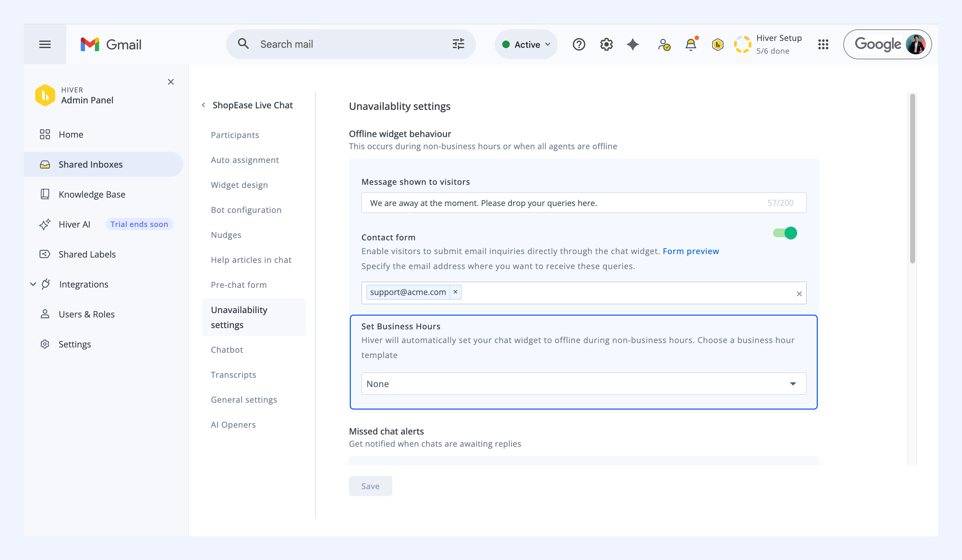Open the Form preview link
Screen dimensions: 962x560
[x=691, y=251]
